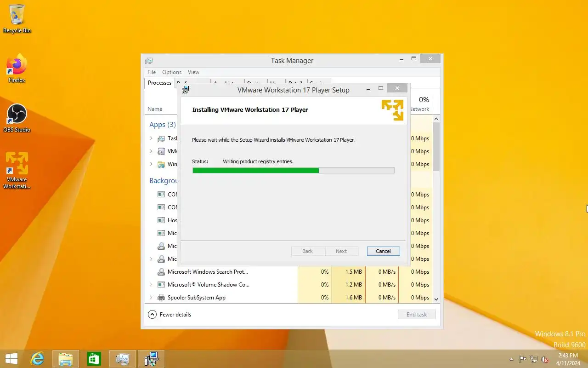
Task: Sort by the Network column header
Action: coord(420,104)
